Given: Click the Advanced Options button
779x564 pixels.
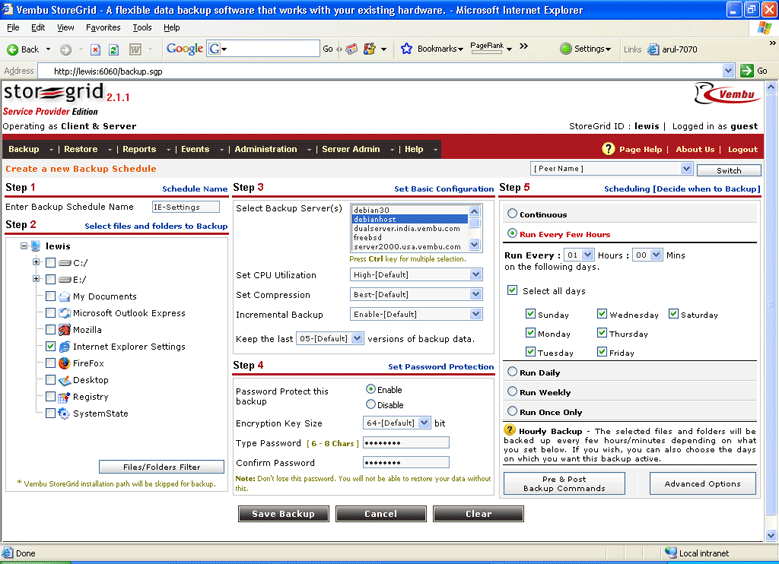Looking at the screenshot, I should tap(702, 483).
